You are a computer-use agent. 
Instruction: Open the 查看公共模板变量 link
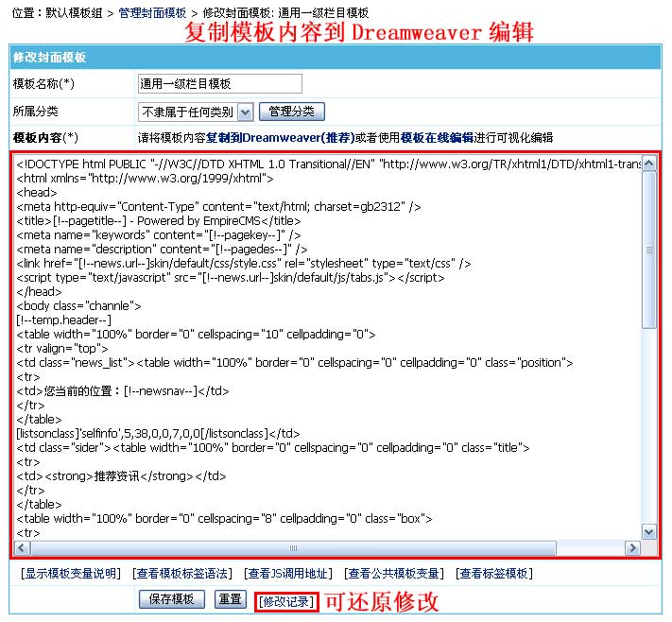tap(394, 574)
